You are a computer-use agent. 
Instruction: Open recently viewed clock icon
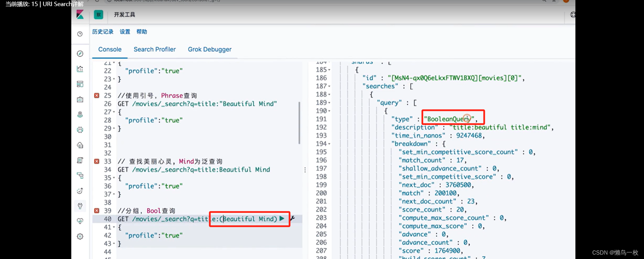coord(80,34)
